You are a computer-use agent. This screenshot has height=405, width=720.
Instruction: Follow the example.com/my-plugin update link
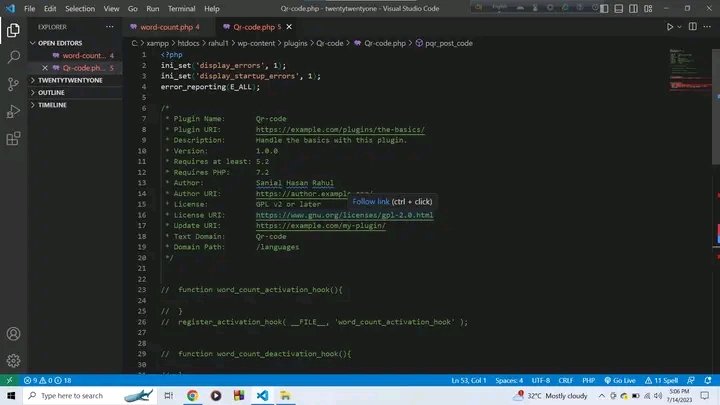click(x=321, y=225)
